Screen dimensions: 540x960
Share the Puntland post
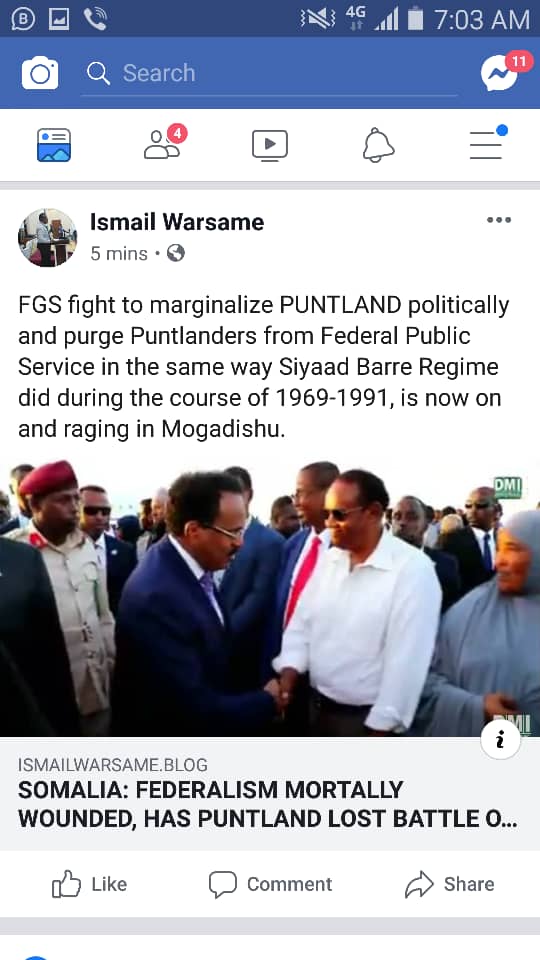pos(449,884)
